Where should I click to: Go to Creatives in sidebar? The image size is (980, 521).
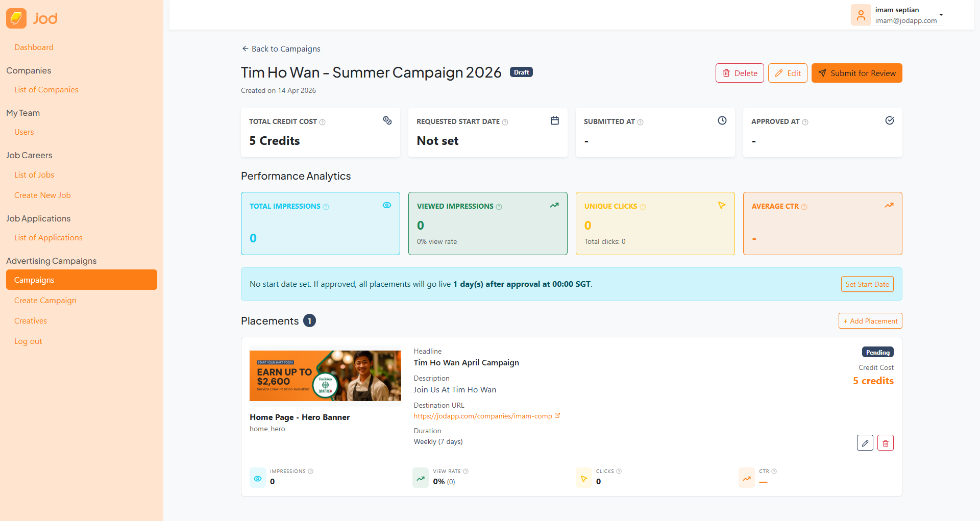point(31,321)
